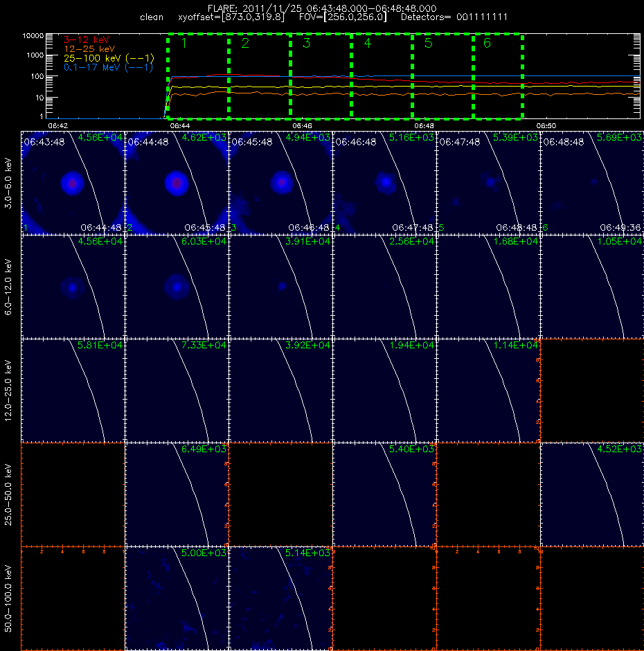
Task: Choose interval number 5 in the light curve
Action: pos(429,43)
